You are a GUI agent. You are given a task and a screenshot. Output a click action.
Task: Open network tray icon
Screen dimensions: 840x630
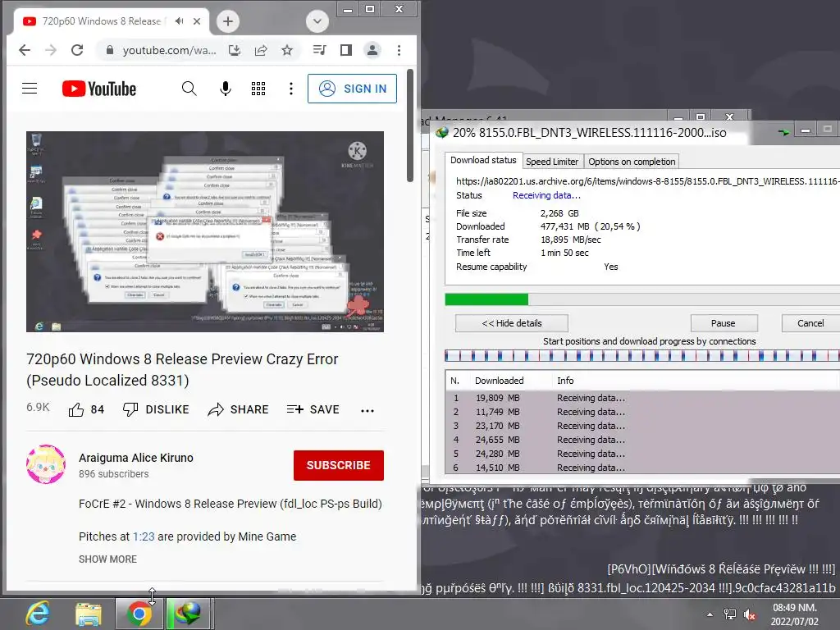[729, 614]
